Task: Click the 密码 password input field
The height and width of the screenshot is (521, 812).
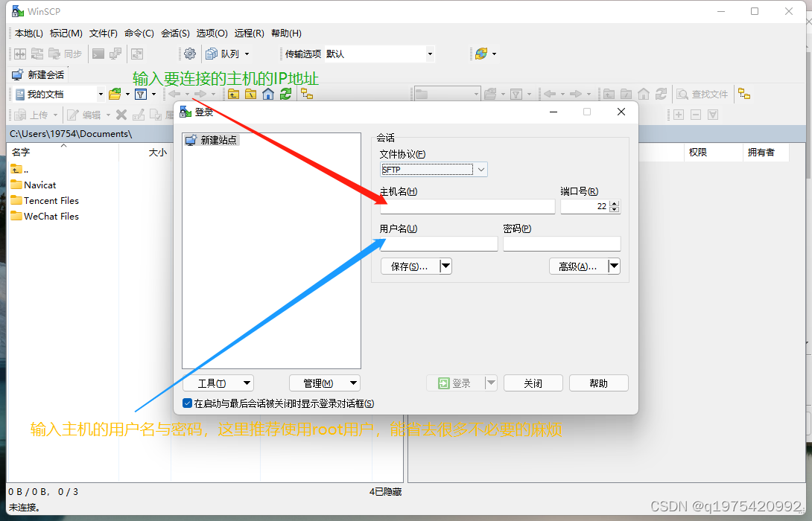Action: tap(562, 243)
